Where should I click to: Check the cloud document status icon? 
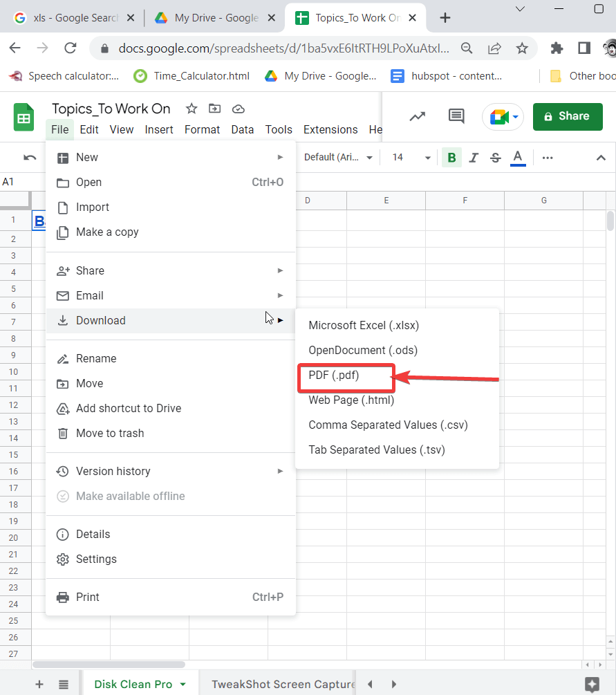point(239,109)
